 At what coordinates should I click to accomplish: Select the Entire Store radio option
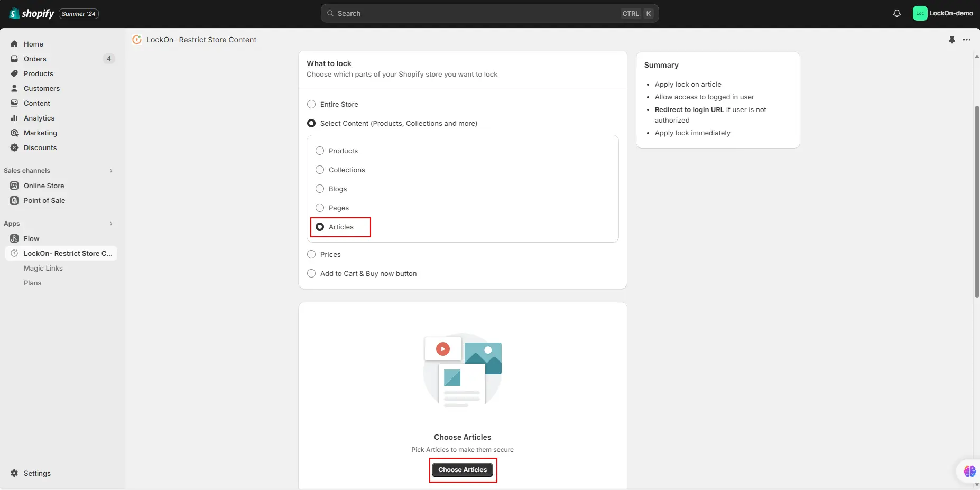311,104
